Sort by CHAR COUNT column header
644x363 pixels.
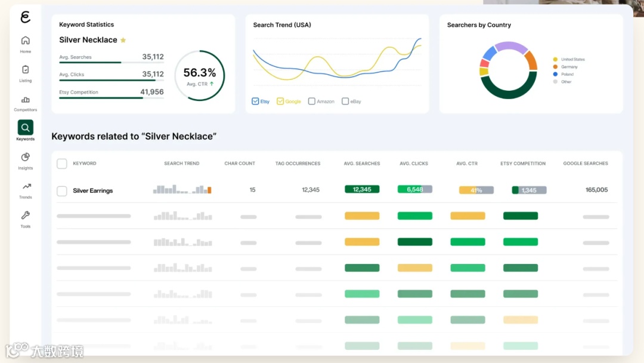[240, 164]
